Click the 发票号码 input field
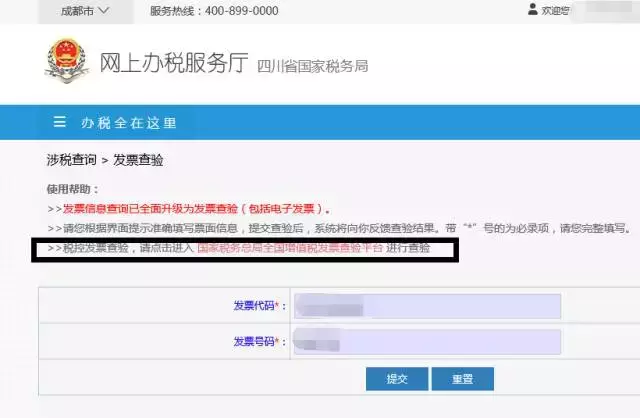The width and height of the screenshot is (640, 418). coord(427,342)
